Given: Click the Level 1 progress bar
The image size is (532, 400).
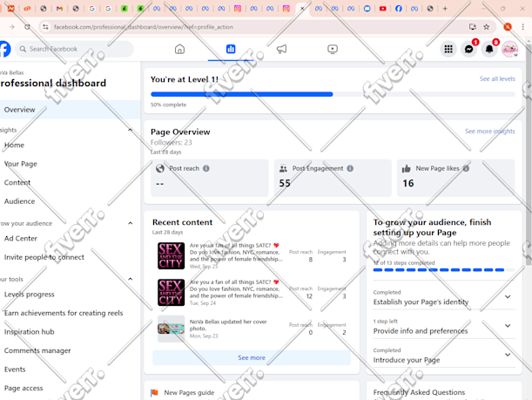Looking at the screenshot, I should click(x=333, y=94).
